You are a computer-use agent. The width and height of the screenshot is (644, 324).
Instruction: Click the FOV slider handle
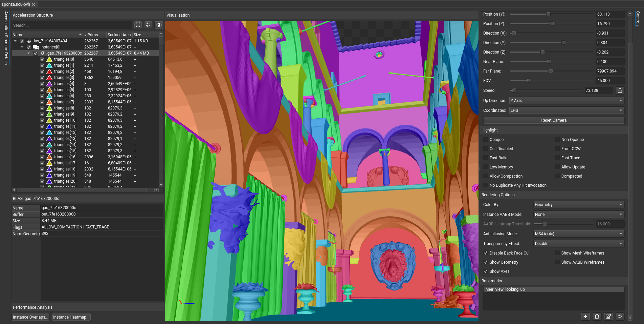tap(529, 81)
